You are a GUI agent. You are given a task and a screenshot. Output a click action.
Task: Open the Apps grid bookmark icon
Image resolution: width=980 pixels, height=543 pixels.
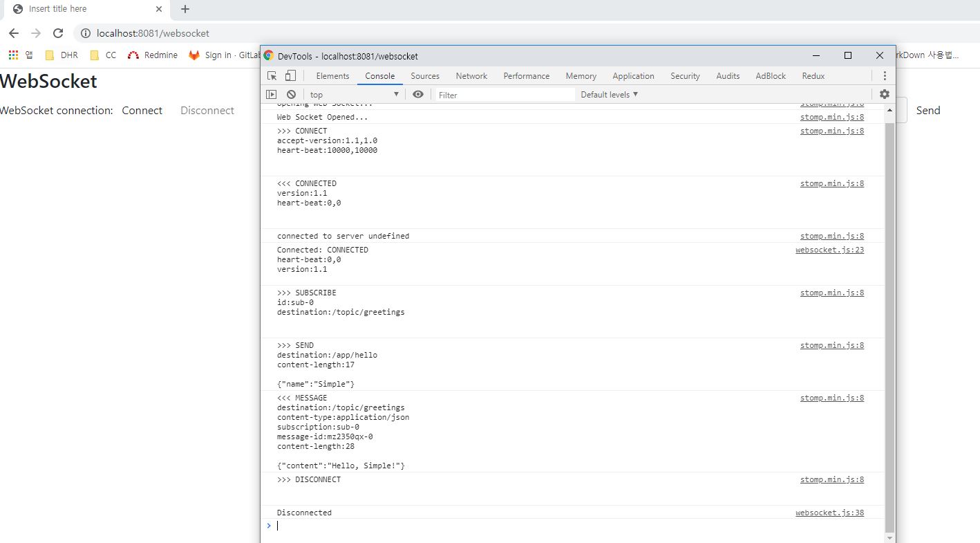pos(14,55)
